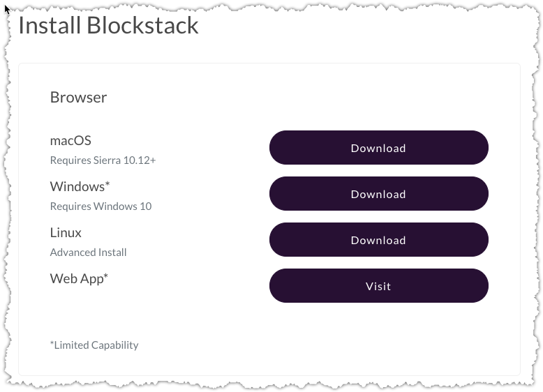The image size is (543, 392).
Task: Click the 10.12+ version number
Action: tap(140, 160)
